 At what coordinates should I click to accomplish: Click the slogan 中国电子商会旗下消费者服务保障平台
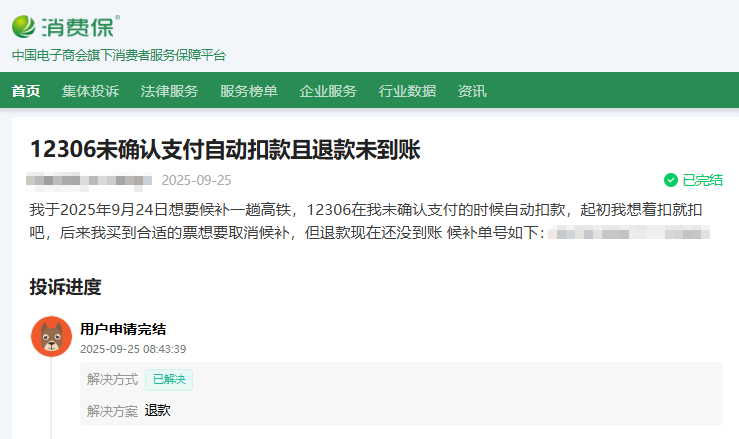(119, 55)
